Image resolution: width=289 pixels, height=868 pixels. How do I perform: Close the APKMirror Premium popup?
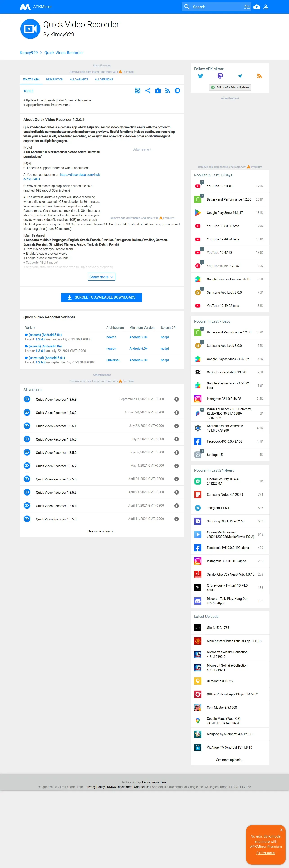282,830
